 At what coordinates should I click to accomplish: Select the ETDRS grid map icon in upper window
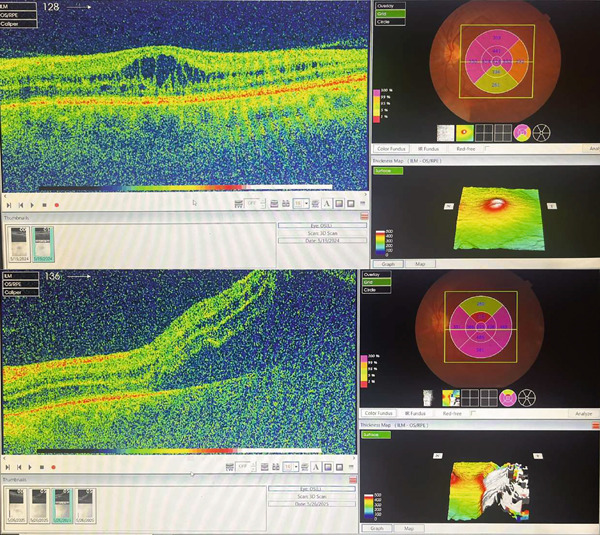(522, 133)
